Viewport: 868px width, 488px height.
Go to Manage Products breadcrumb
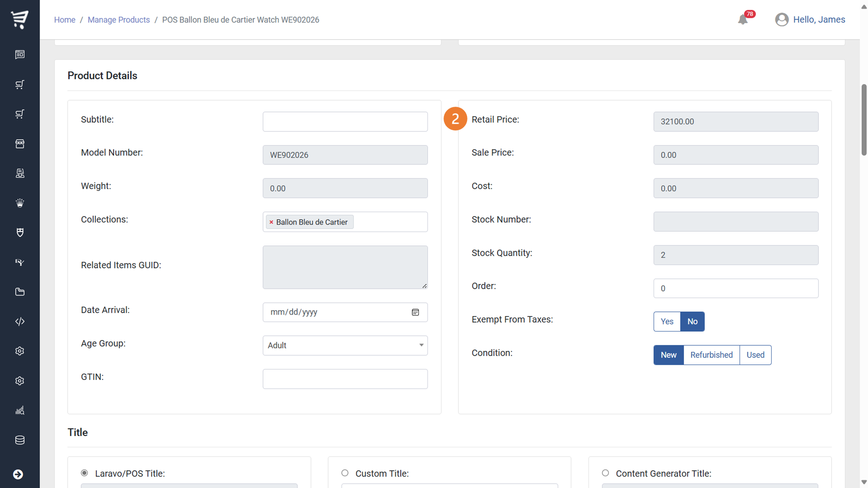pyautogui.click(x=118, y=20)
